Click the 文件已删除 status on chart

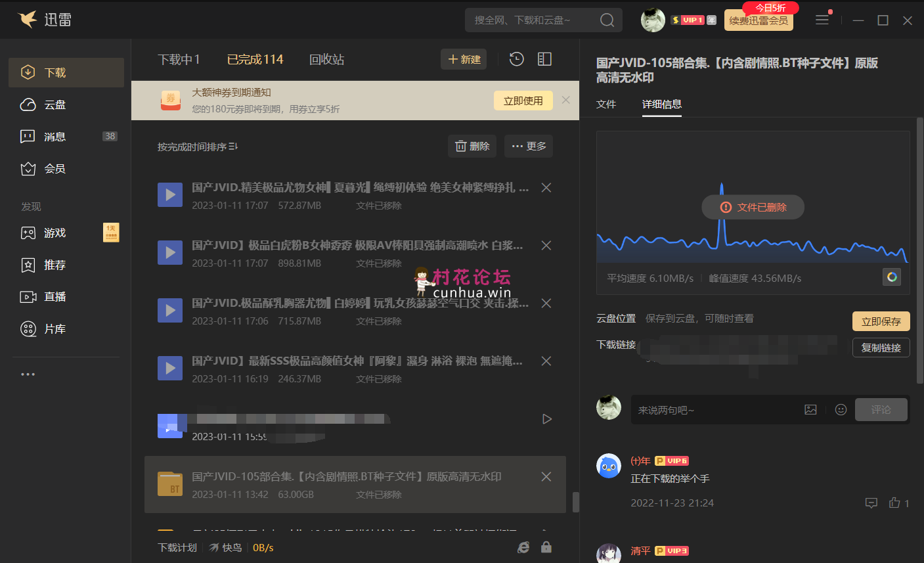pos(753,207)
